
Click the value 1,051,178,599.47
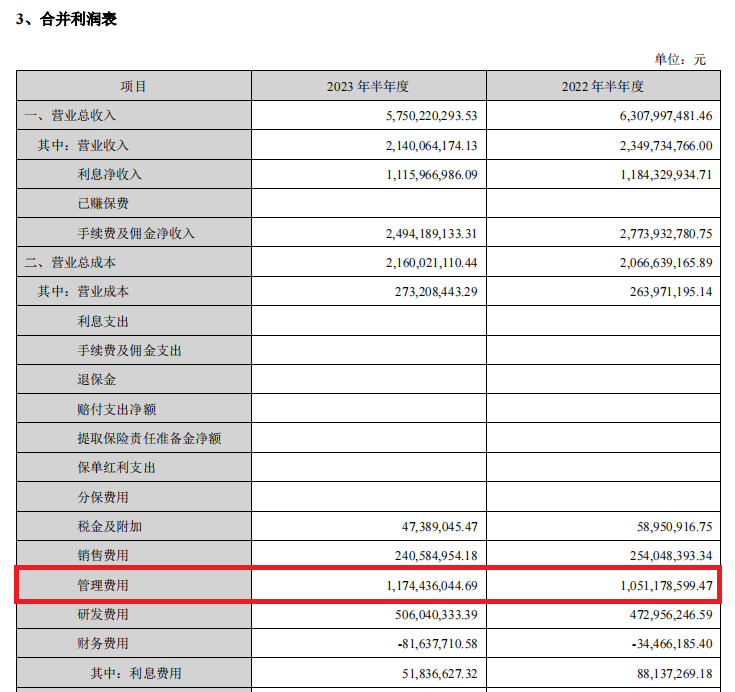(666, 586)
